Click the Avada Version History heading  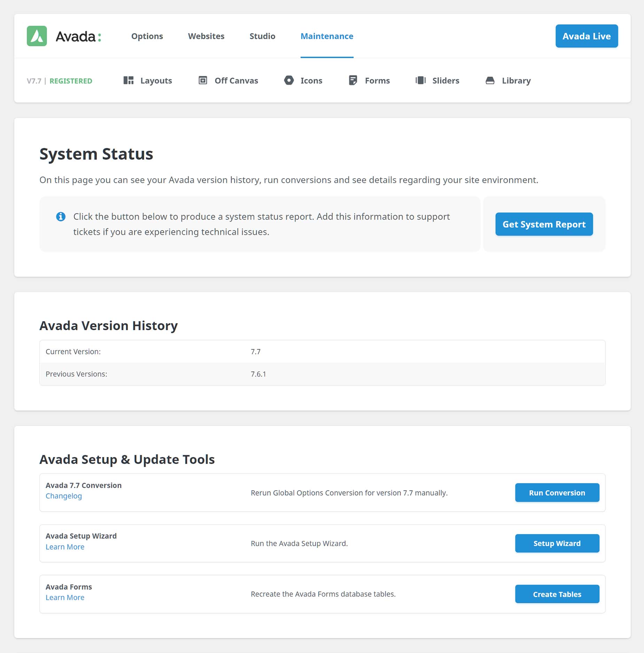click(x=109, y=325)
